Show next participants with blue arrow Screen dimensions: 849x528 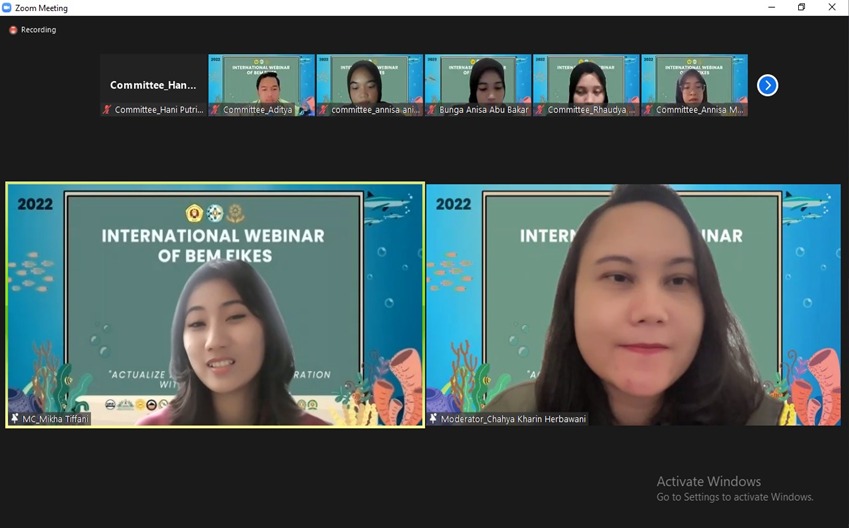[x=767, y=85]
